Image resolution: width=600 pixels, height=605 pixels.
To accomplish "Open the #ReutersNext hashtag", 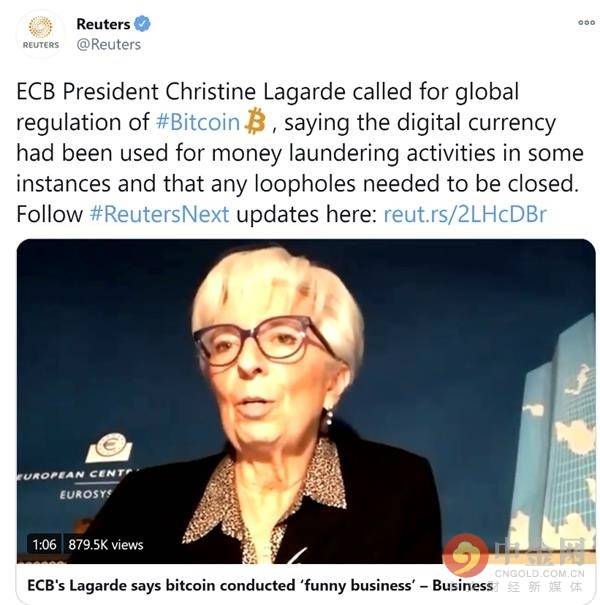I will [x=159, y=214].
